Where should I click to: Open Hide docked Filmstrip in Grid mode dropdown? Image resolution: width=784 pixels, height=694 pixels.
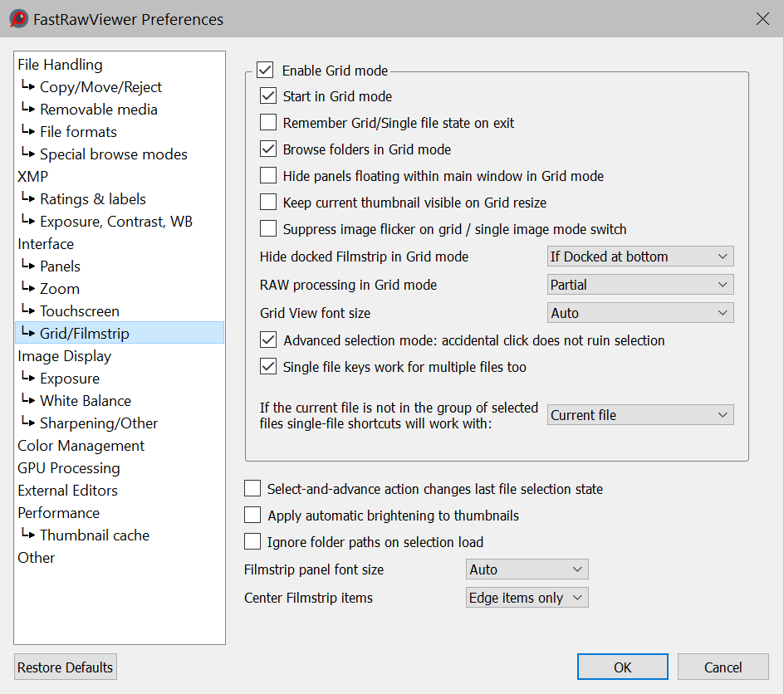[640, 257]
